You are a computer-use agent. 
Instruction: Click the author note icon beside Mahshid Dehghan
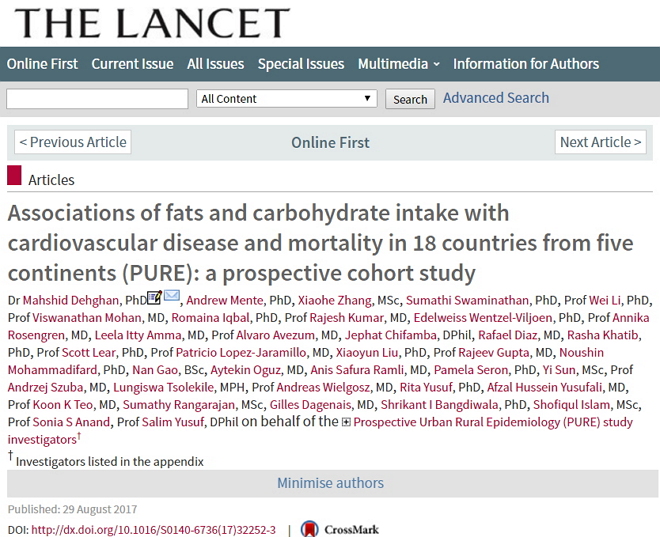pyautogui.click(x=154, y=297)
